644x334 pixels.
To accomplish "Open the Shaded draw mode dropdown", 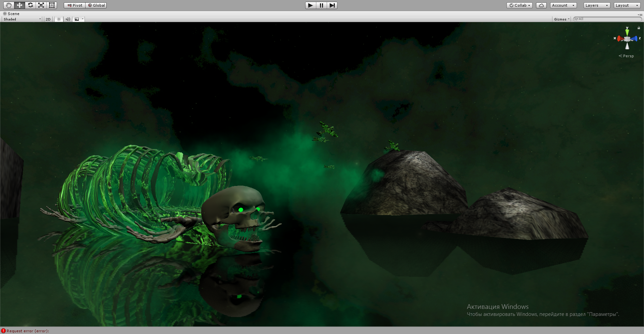I will 22,19.
